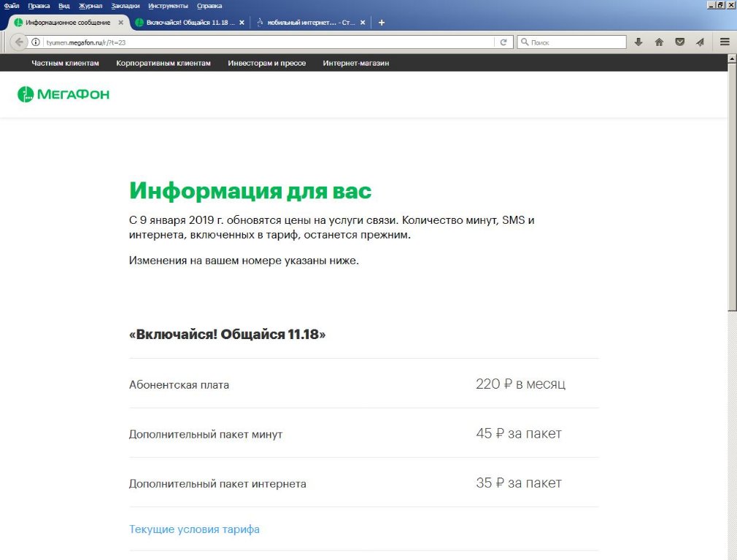The height and width of the screenshot is (560, 737).
Task: Open the Вид menu
Action: click(x=64, y=6)
